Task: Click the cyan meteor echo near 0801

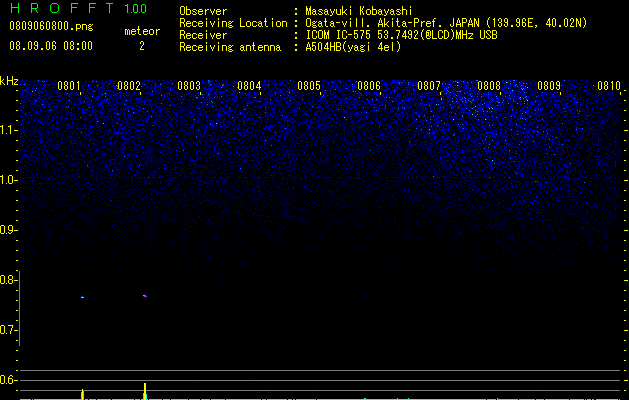Action: tap(82, 297)
